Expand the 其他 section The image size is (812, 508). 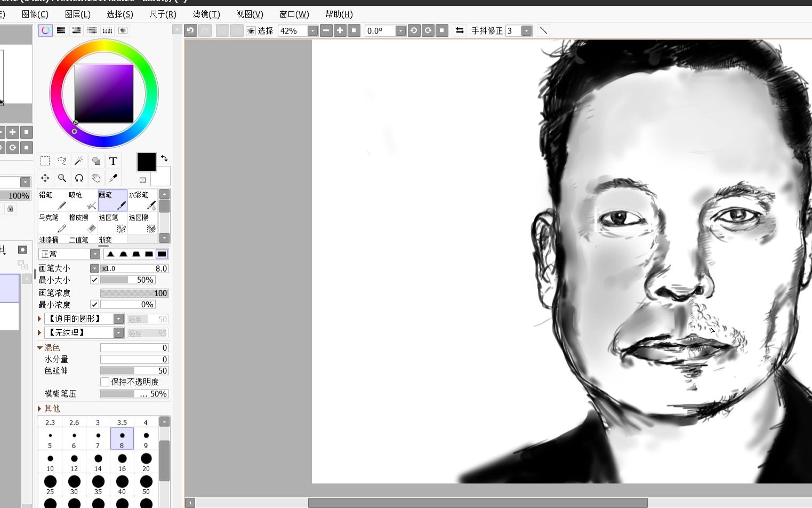pyautogui.click(x=40, y=409)
